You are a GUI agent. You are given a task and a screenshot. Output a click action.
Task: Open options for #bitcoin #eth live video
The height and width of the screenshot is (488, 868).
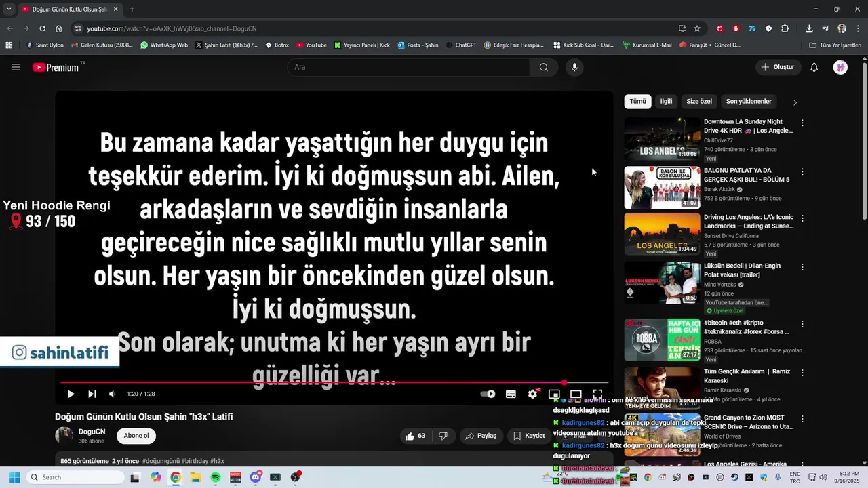tap(802, 324)
